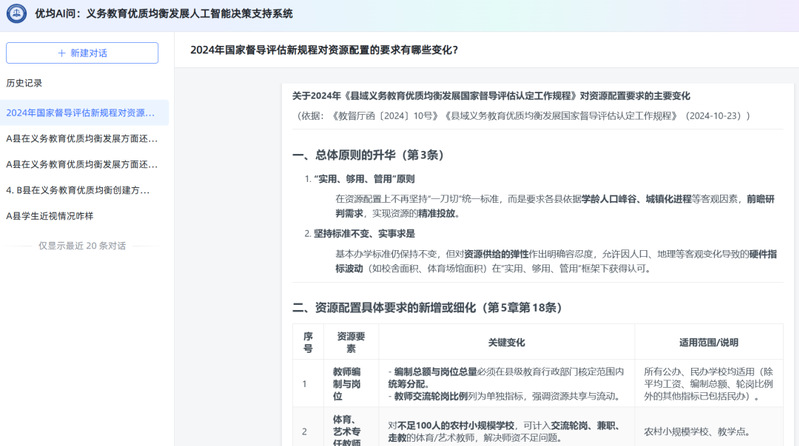This screenshot has height=446, width=799.
Task: Click the bold answer title about 2024年 规程
Action: pyautogui.click(x=490, y=96)
